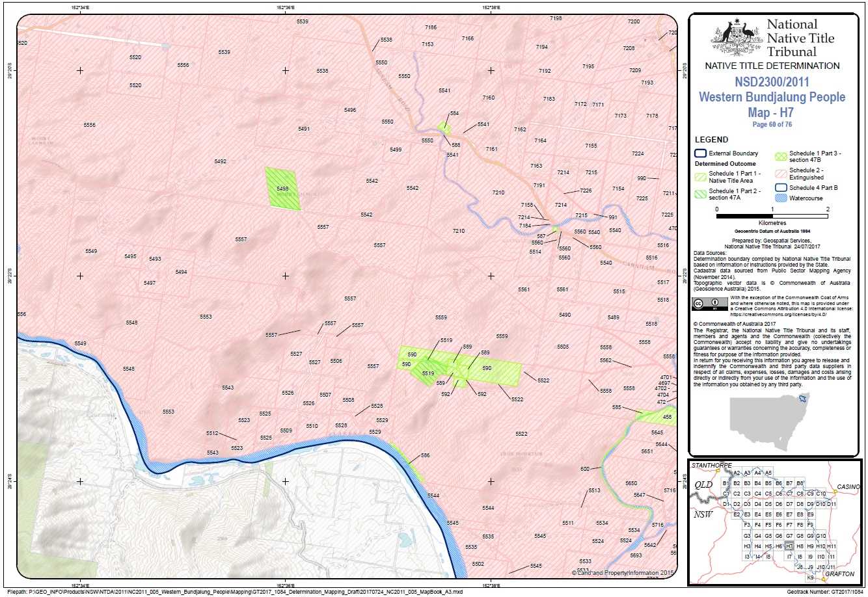Click the QLD label on index map
Image resolution: width=868 pixels, height=597 pixels.
click(x=703, y=484)
